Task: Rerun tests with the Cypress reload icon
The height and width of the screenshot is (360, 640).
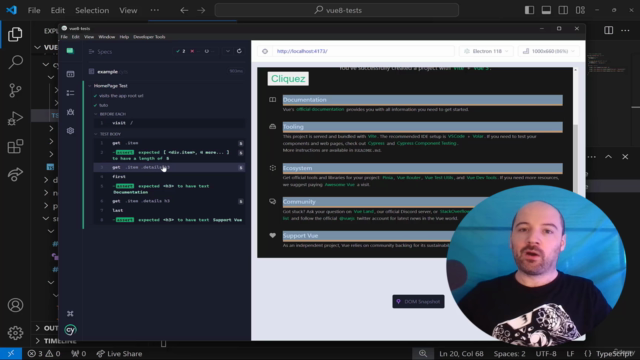Action: (x=239, y=51)
